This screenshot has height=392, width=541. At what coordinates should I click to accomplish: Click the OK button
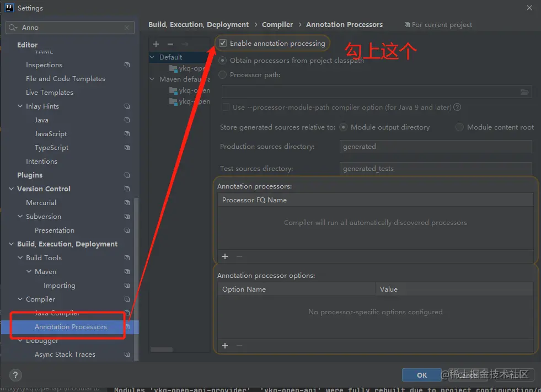tap(422, 375)
